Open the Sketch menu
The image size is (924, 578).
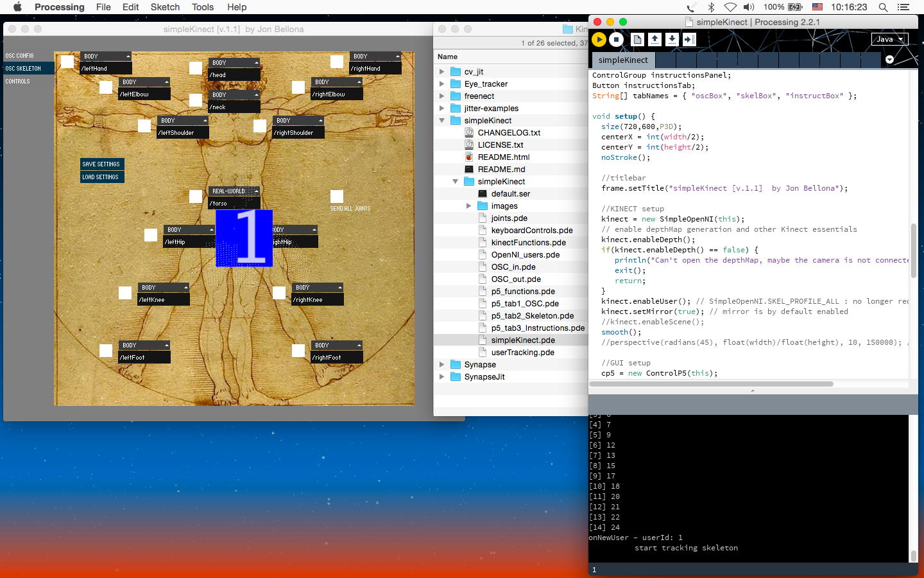click(165, 7)
